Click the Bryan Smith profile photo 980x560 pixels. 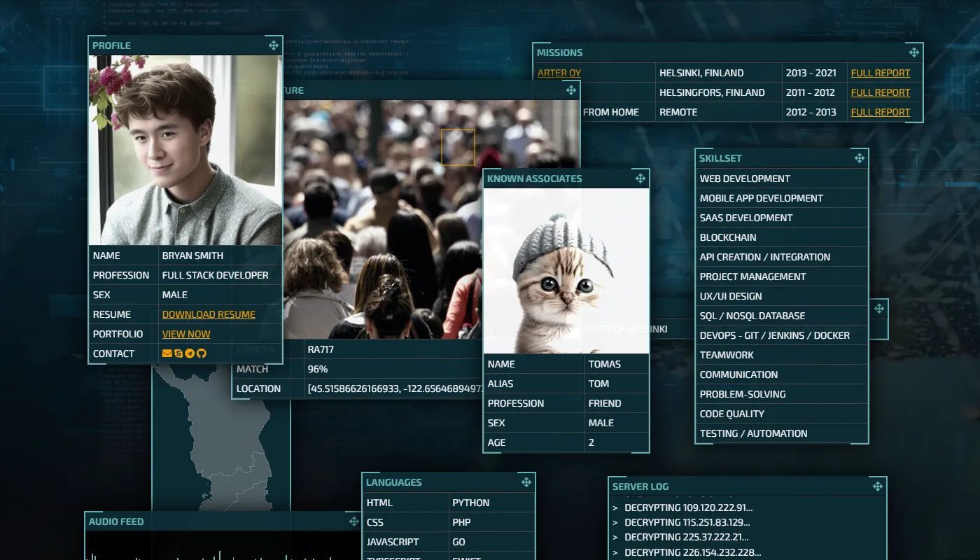tap(185, 150)
